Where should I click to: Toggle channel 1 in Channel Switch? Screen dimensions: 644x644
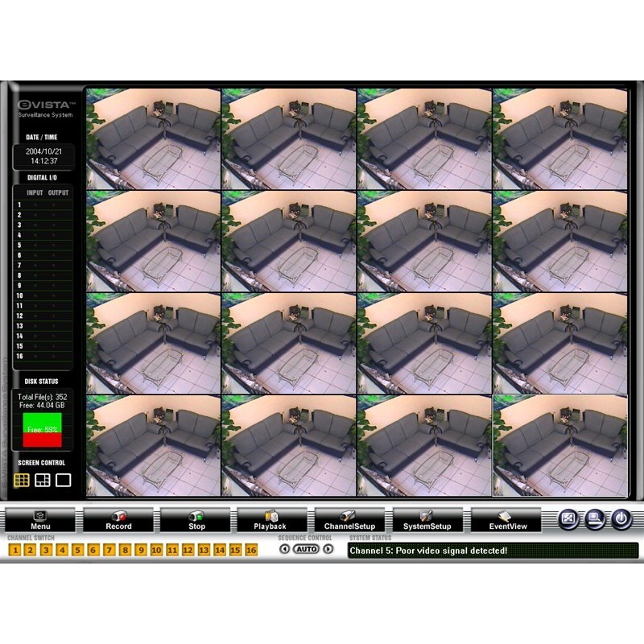click(x=14, y=550)
